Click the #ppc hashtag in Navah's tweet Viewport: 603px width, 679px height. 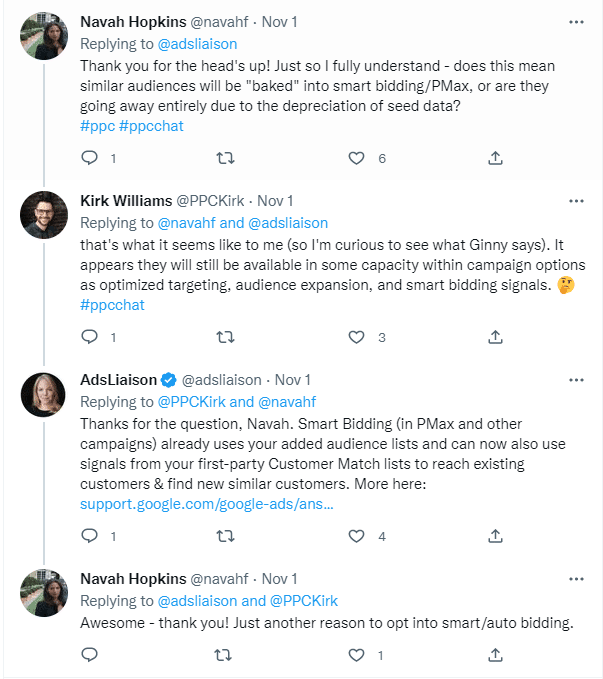click(x=97, y=126)
